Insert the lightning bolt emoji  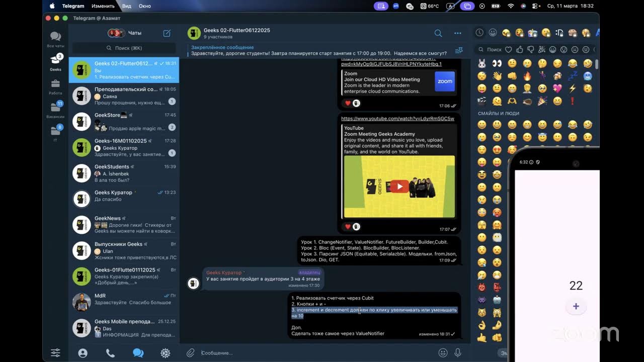tap(572, 88)
